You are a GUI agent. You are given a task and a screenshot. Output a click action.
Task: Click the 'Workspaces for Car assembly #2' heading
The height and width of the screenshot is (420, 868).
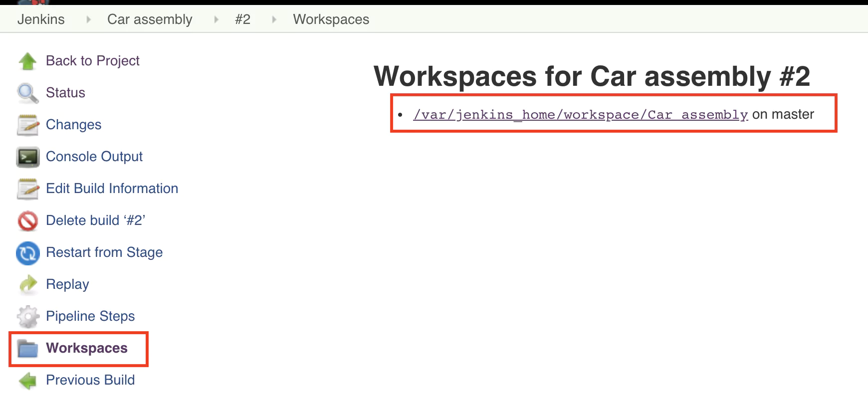[592, 76]
